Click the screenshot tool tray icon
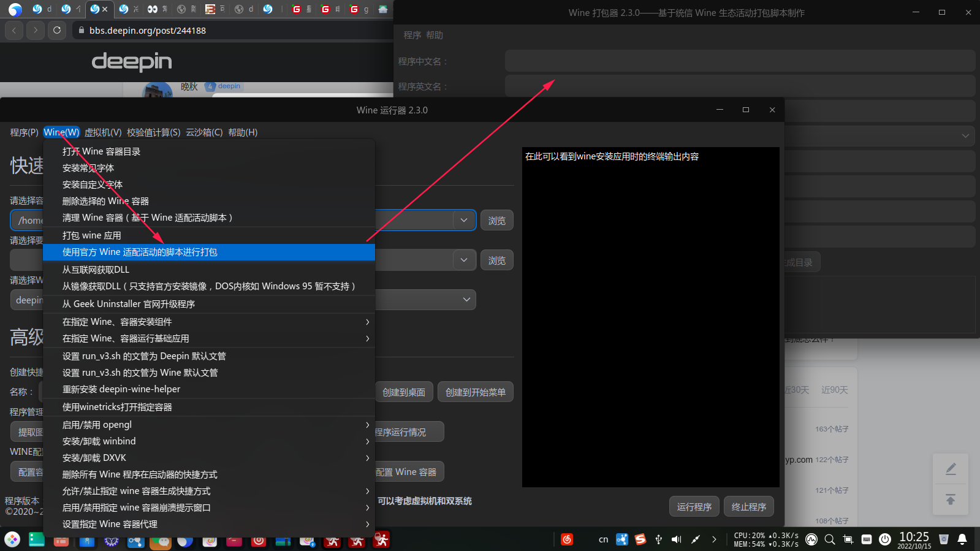Viewport: 980px width, 551px height. [x=848, y=539]
